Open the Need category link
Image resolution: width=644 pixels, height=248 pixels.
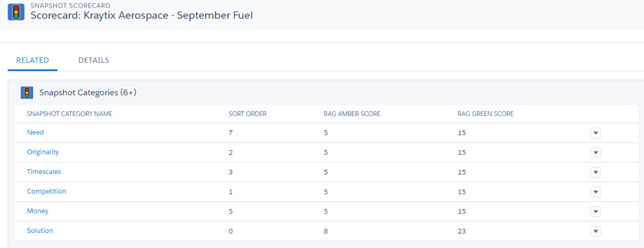click(x=36, y=133)
